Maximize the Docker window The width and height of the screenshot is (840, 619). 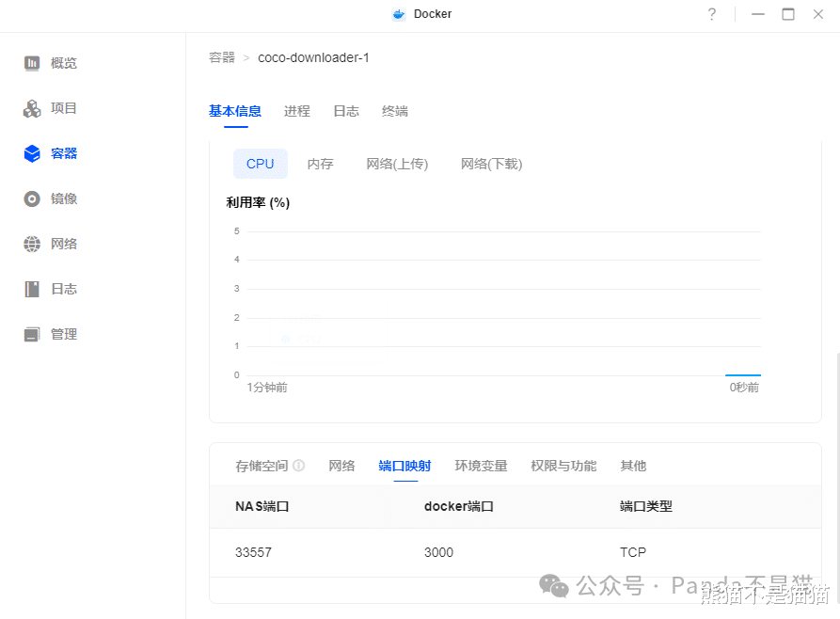[x=788, y=14]
